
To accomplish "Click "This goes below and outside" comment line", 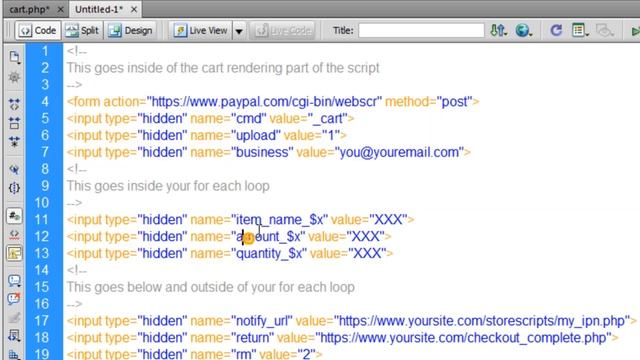I will tap(211, 287).
